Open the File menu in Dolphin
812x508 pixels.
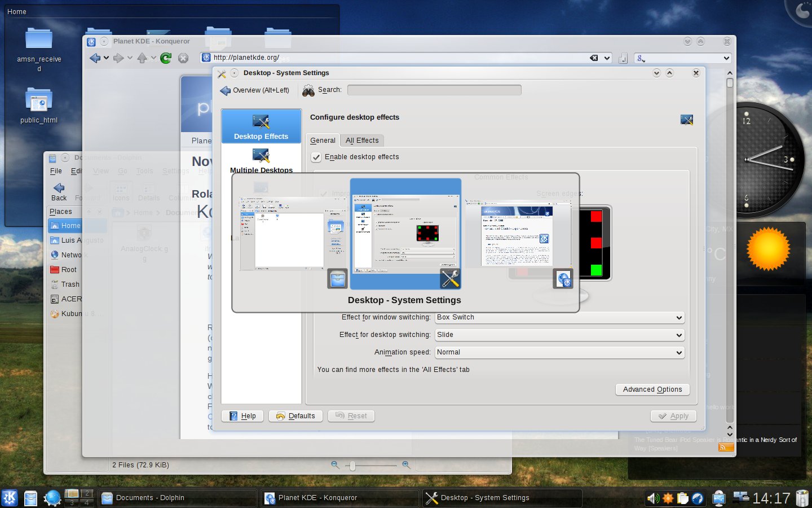(x=56, y=171)
